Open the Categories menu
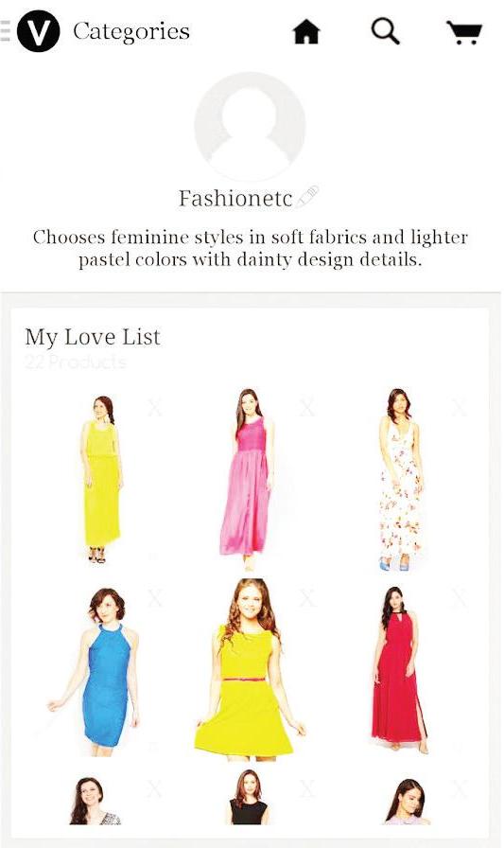 click(x=131, y=31)
